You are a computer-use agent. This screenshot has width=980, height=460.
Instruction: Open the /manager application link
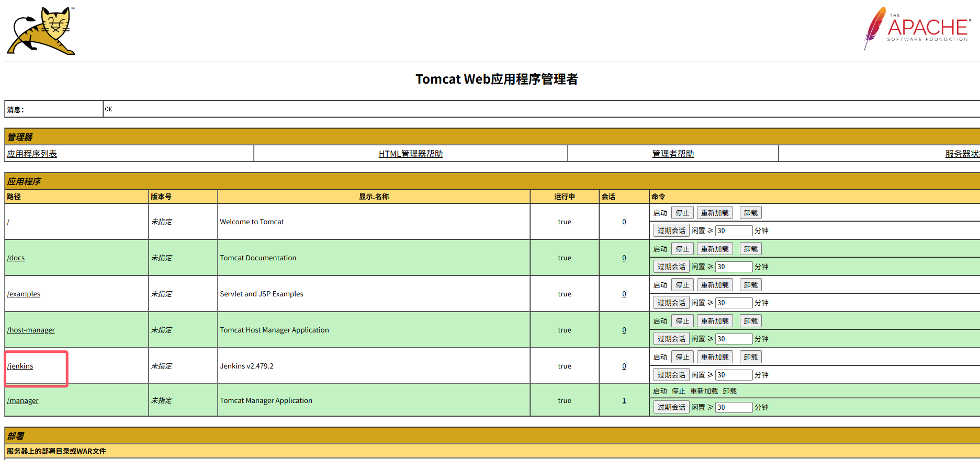(22, 400)
